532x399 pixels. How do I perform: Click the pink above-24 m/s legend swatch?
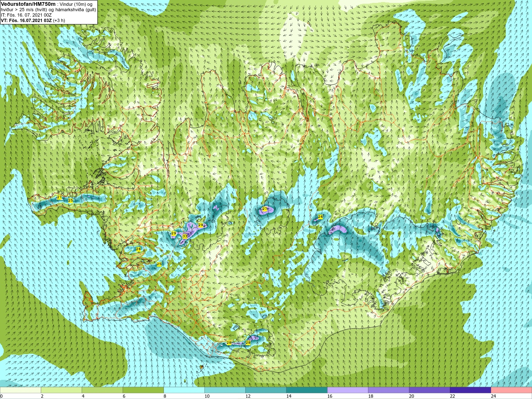click(511, 390)
